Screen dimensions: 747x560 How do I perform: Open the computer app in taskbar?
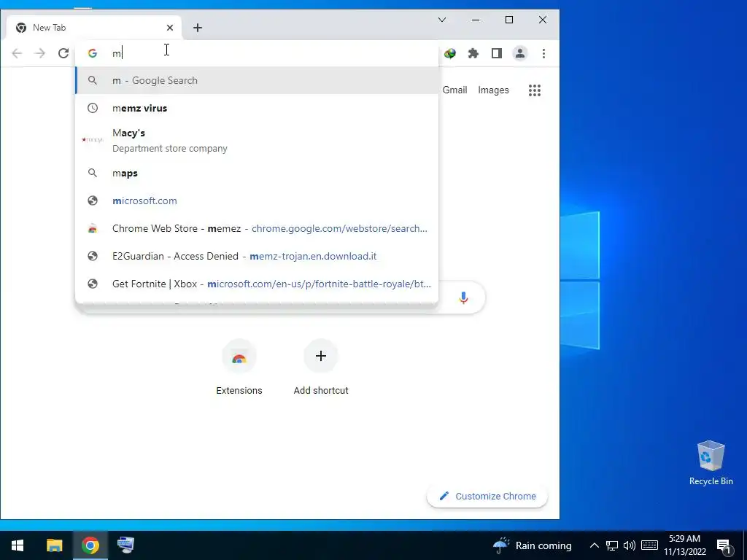125,545
